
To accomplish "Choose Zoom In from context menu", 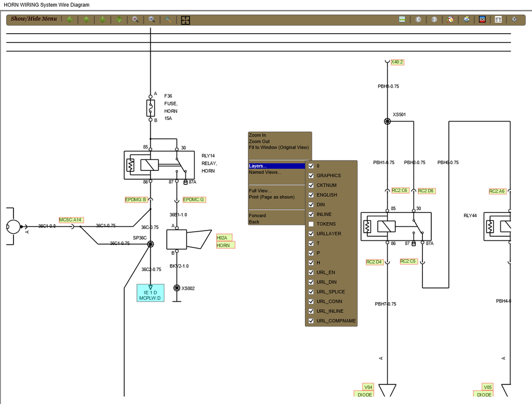I will click(x=258, y=135).
